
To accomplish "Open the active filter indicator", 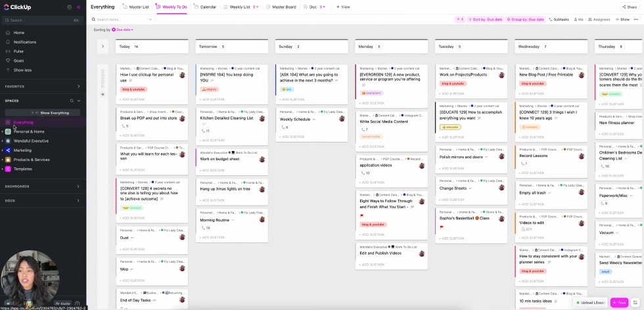I will coord(459,19).
